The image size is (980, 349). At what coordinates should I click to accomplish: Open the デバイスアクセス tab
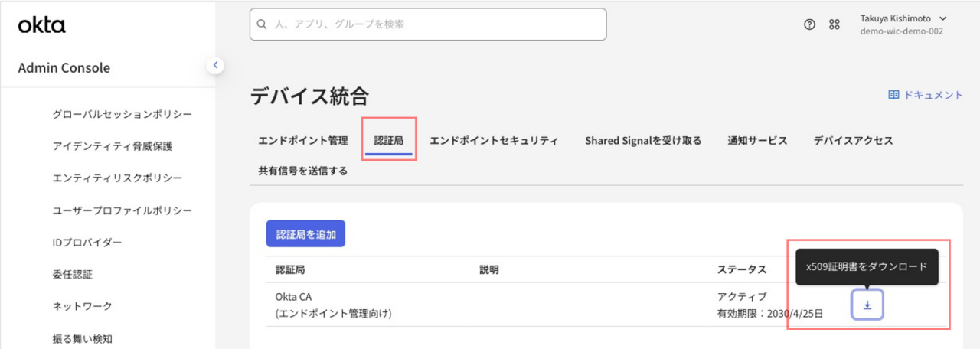pos(853,141)
